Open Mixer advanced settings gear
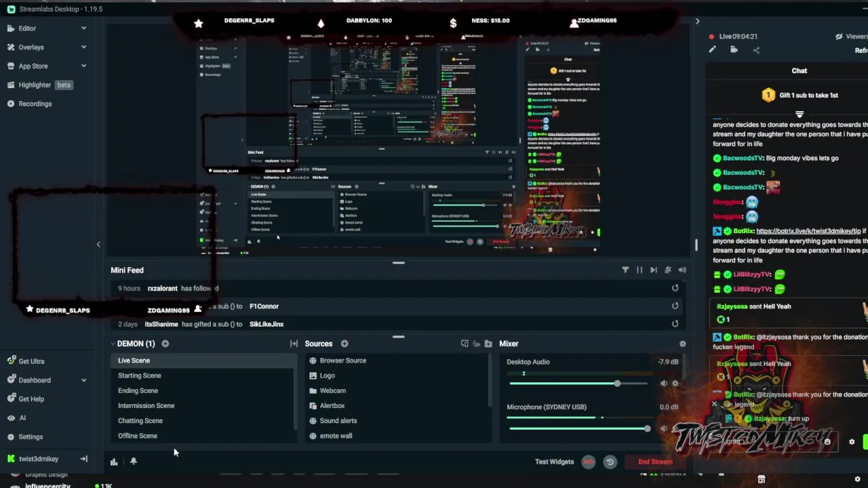This screenshot has width=868, height=488. pyautogui.click(x=682, y=344)
